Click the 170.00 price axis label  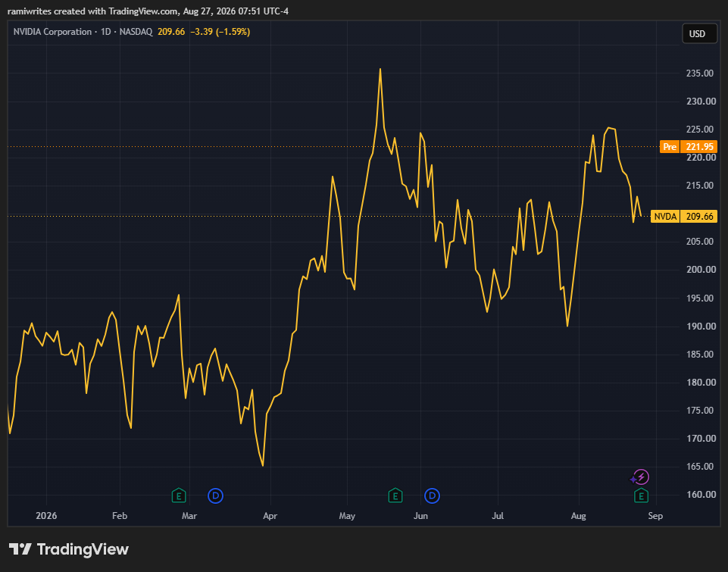pyautogui.click(x=701, y=439)
